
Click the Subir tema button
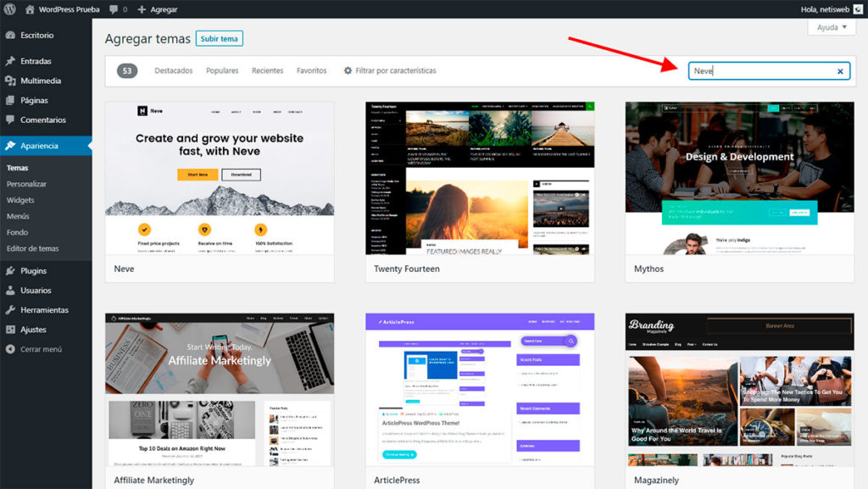220,39
